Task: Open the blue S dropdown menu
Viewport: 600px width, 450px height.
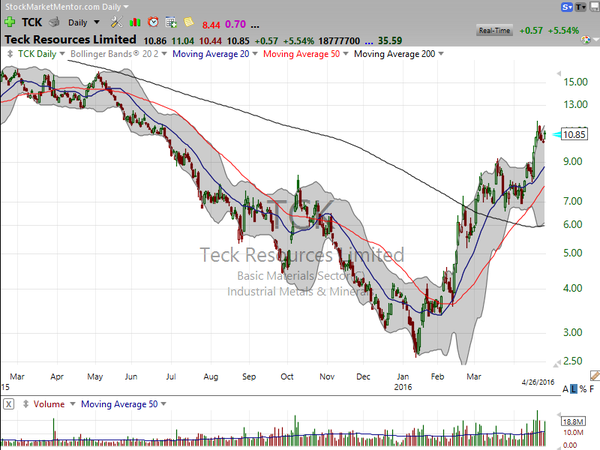Action: tap(567, 7)
